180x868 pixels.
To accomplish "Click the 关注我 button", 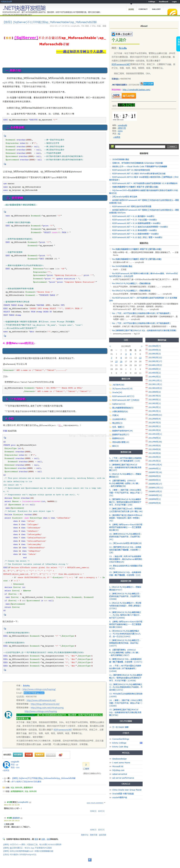I will 29,755.
